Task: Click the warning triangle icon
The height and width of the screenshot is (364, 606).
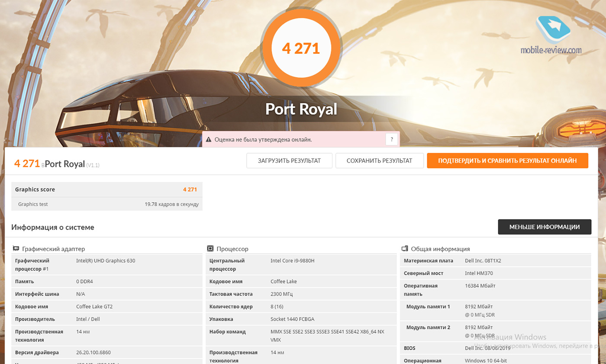Action: [x=208, y=140]
